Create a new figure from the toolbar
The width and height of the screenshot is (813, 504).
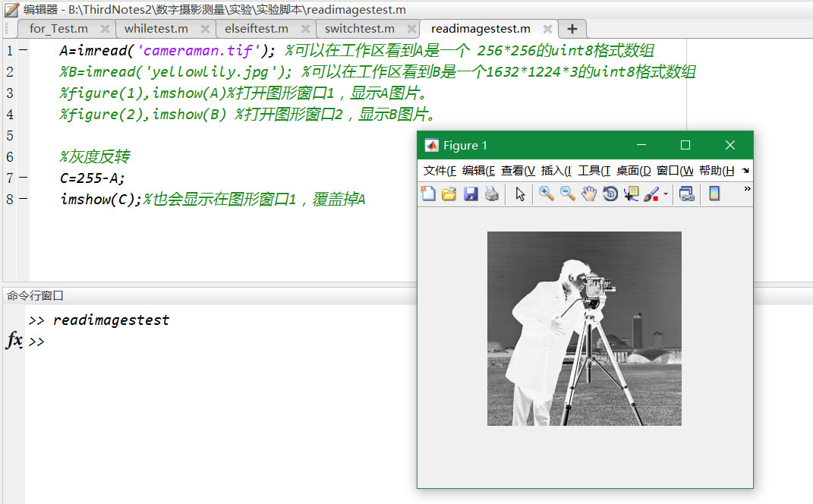coord(428,194)
